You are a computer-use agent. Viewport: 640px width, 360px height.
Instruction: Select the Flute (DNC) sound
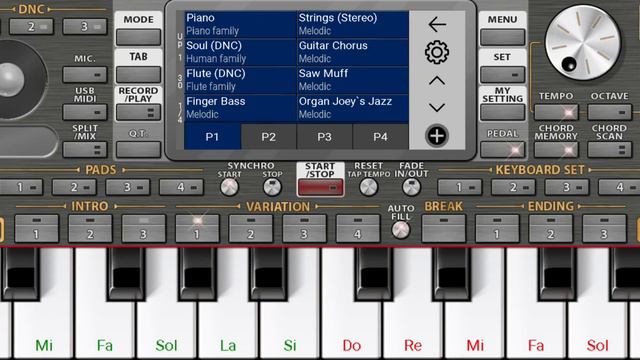240,80
